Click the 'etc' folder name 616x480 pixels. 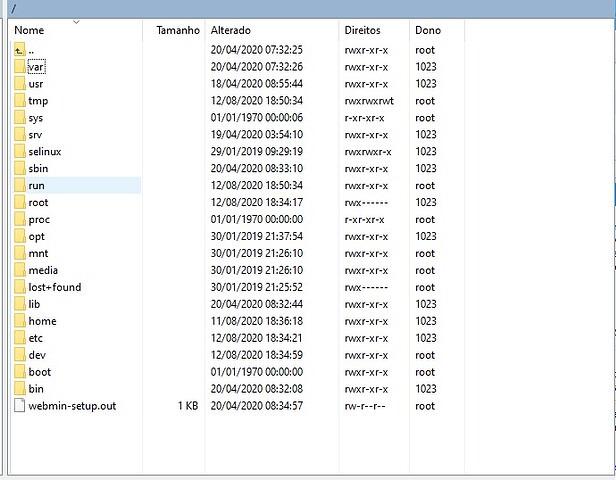[x=35, y=338]
